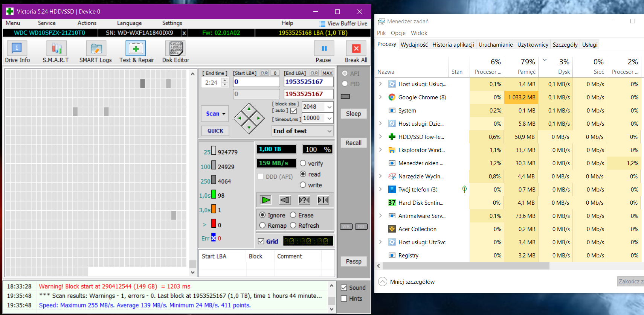Image resolution: width=644 pixels, height=315 pixels.
Task: Collapse details with Mniej szczegółów arrow
Action: [x=383, y=282]
